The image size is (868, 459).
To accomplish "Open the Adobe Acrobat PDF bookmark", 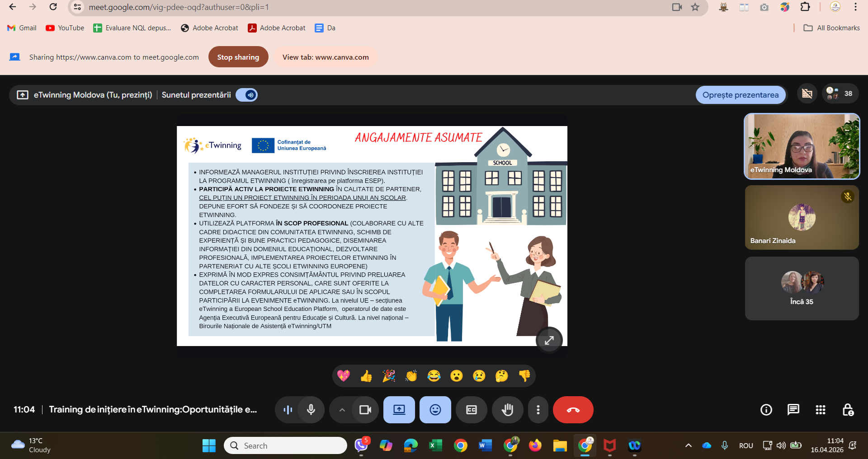I will (277, 28).
